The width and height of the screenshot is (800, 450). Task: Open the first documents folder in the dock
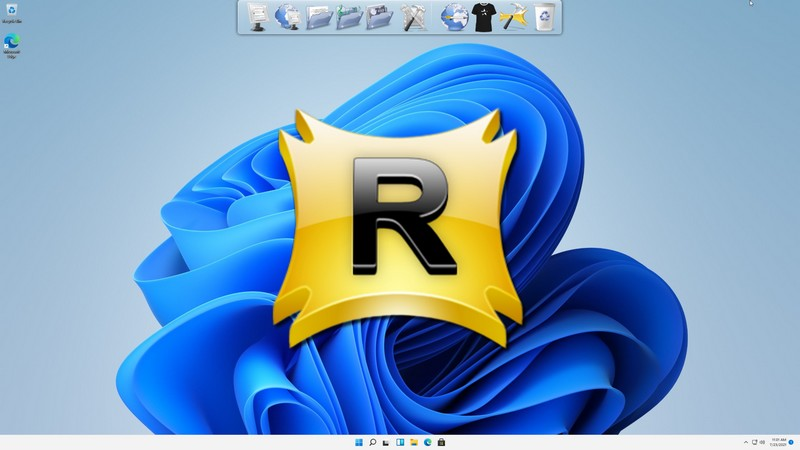pos(319,17)
